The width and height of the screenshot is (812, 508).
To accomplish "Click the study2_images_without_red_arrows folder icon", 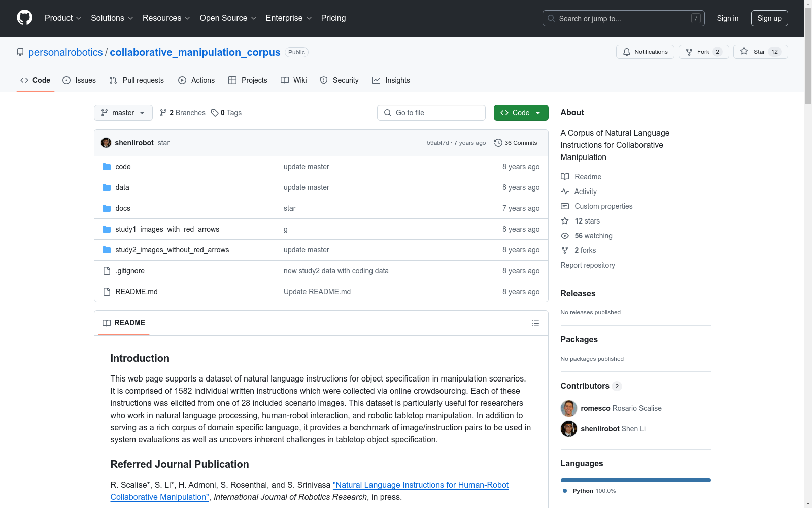I will click(x=107, y=250).
